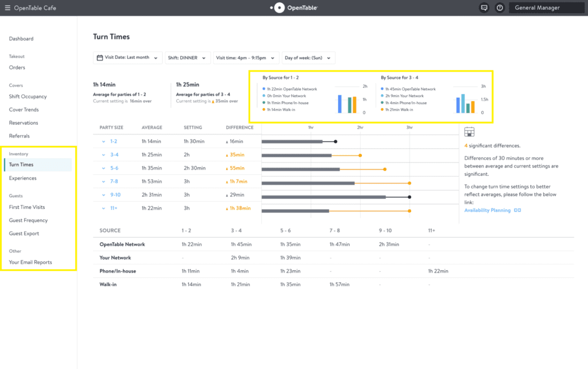Open the hamburger navigation menu
The image size is (588, 369).
click(8, 8)
